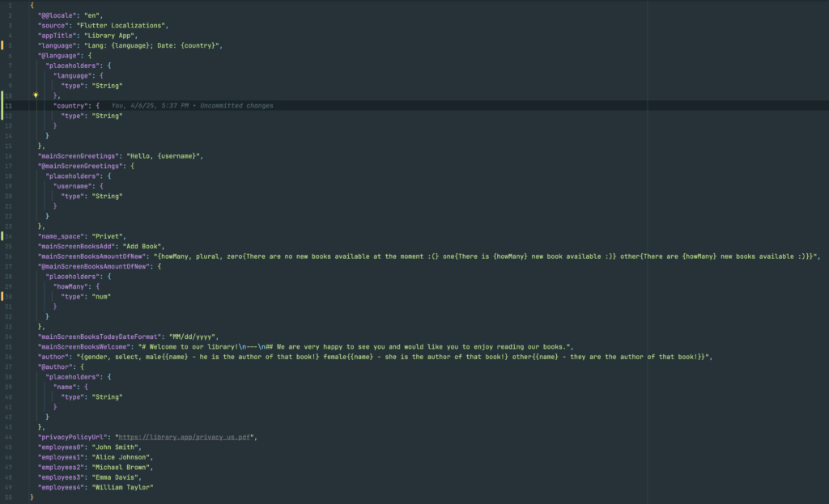
Task: Click the "privacyPolicyUrl" key
Action: [73, 437]
